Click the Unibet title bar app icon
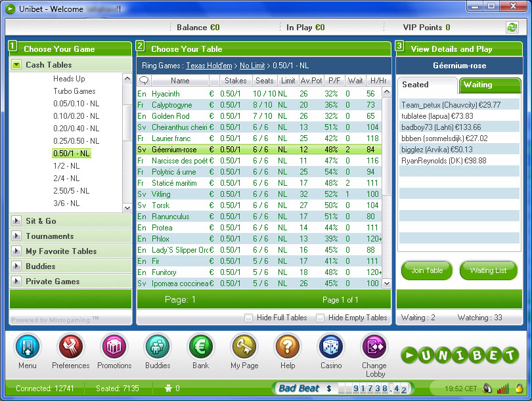The width and height of the screenshot is (532, 401). (x=10, y=9)
